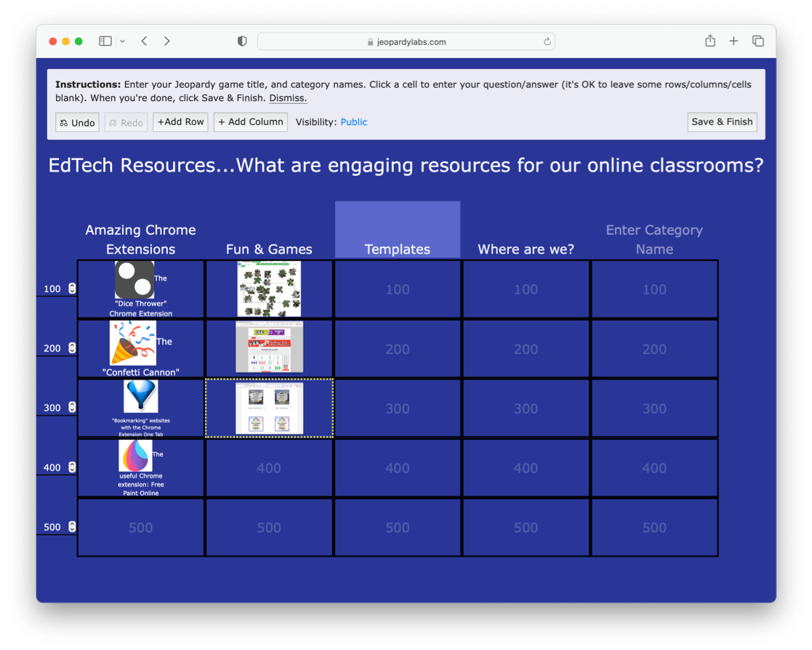Click the Enter Category Name placeholder
Image resolution: width=812 pixels, height=650 pixels.
coord(654,239)
